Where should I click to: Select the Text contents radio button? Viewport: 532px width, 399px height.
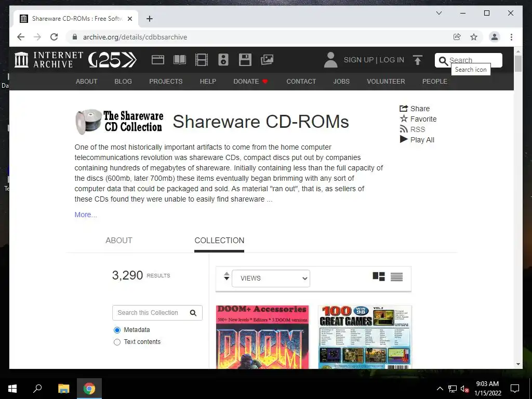click(x=117, y=342)
